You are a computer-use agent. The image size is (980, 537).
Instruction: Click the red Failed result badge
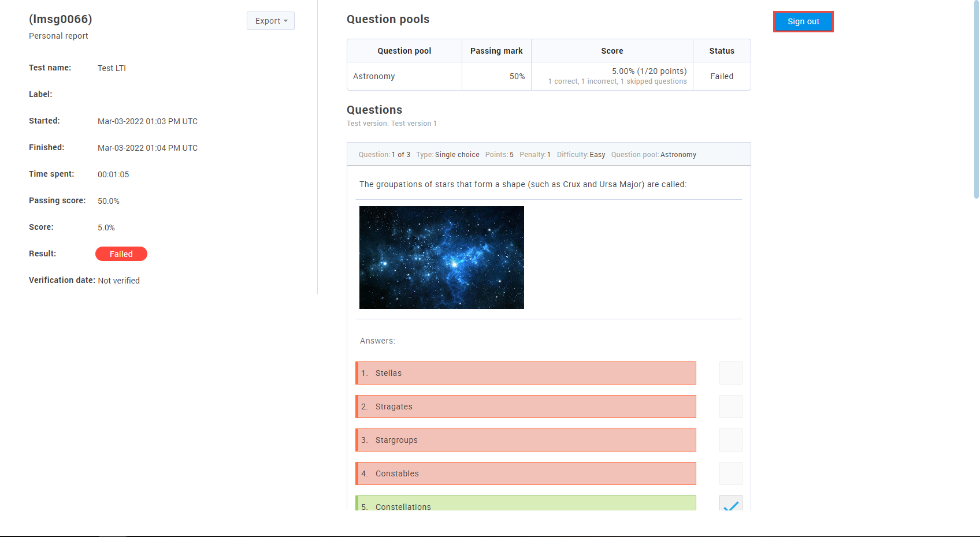pyautogui.click(x=121, y=254)
